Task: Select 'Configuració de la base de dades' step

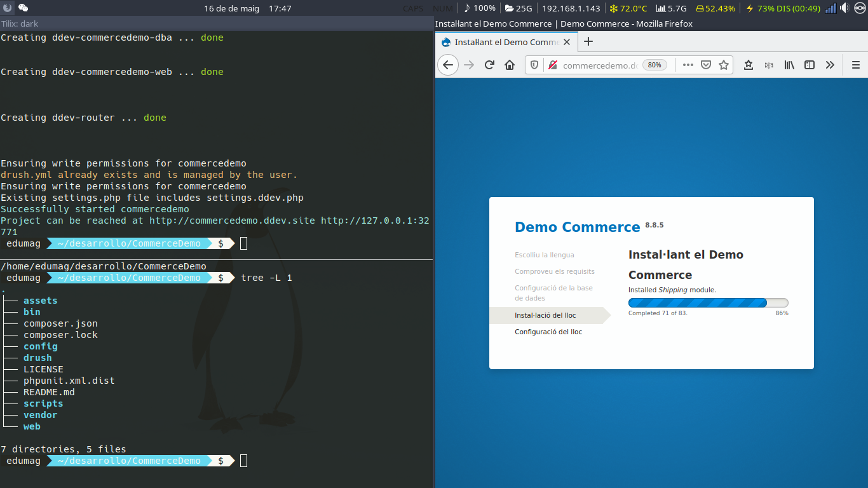Action: point(553,293)
